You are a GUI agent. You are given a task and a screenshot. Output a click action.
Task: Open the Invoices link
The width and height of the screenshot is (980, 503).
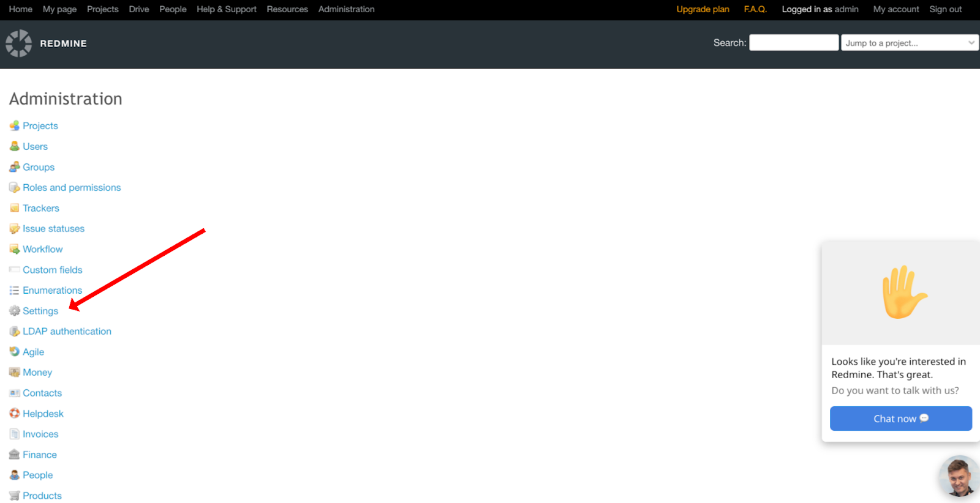[40, 434]
